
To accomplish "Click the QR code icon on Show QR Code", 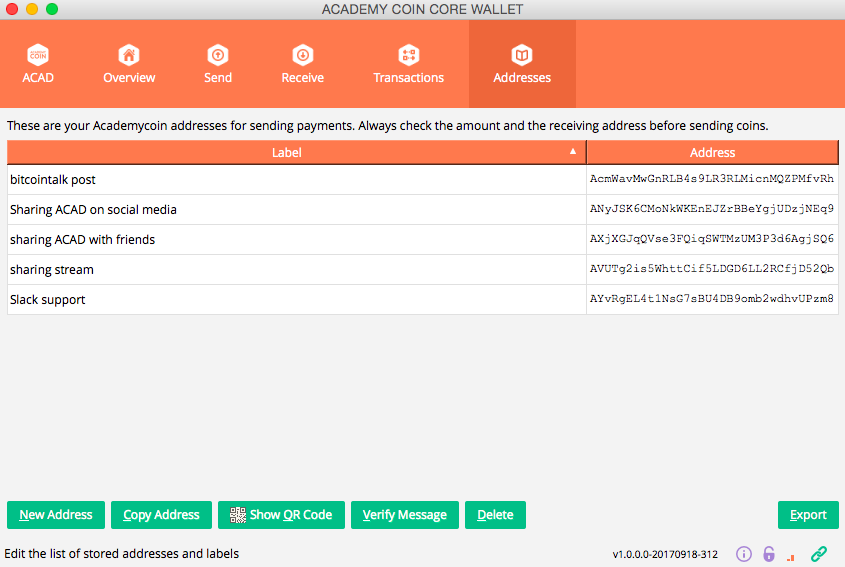I will click(x=238, y=515).
